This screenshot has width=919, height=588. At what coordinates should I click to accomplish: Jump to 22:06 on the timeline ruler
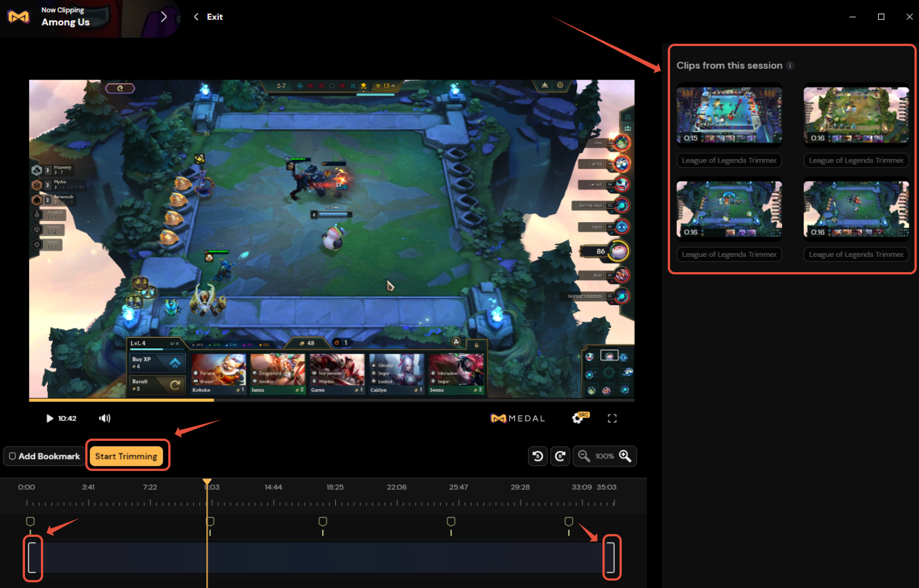coord(397,487)
